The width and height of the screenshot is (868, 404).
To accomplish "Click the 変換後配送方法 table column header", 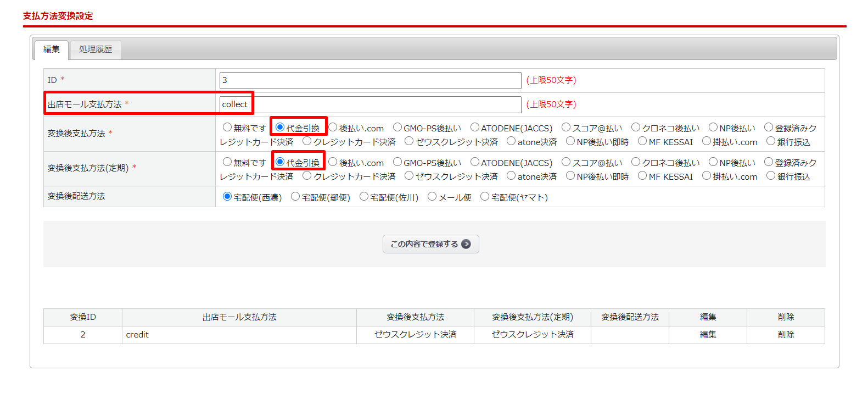I will coord(630,317).
